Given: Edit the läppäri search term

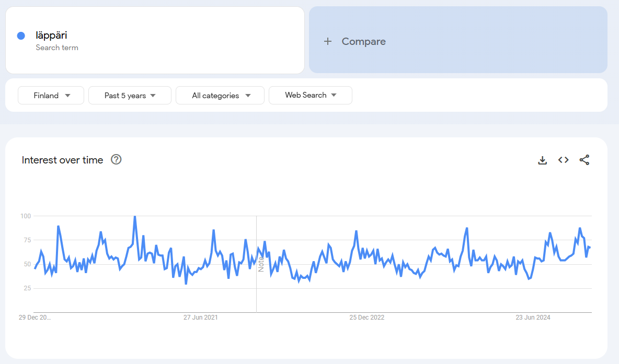Looking at the screenshot, I should coord(51,36).
